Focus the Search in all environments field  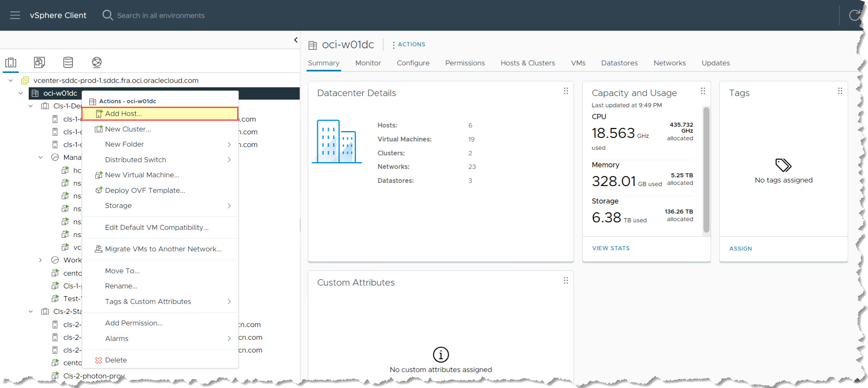[161, 16]
